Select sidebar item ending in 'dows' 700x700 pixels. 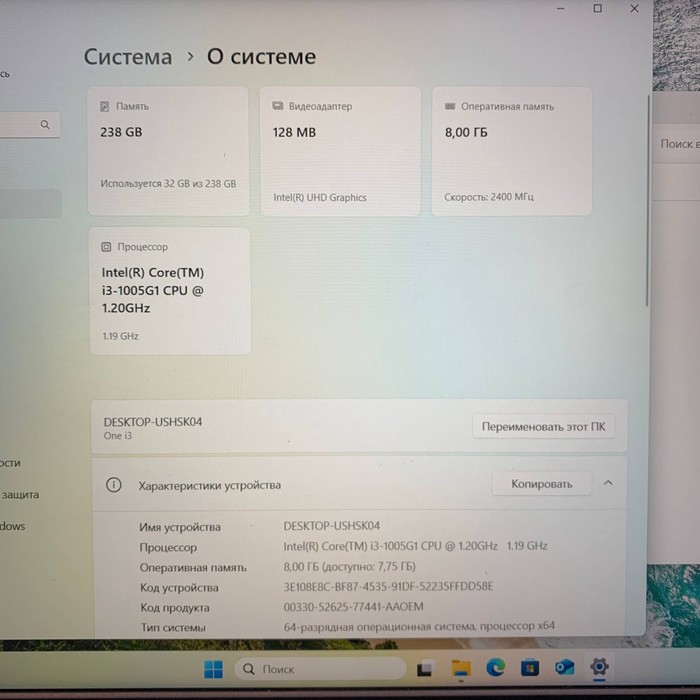[x=13, y=526]
